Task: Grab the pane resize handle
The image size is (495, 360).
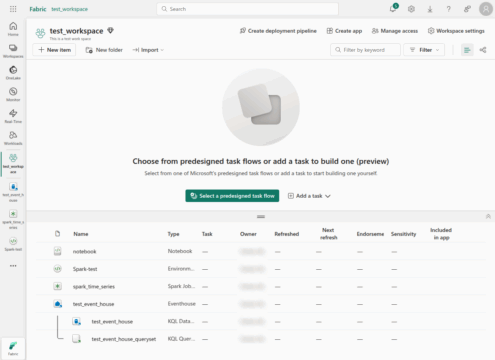Action: (261, 217)
